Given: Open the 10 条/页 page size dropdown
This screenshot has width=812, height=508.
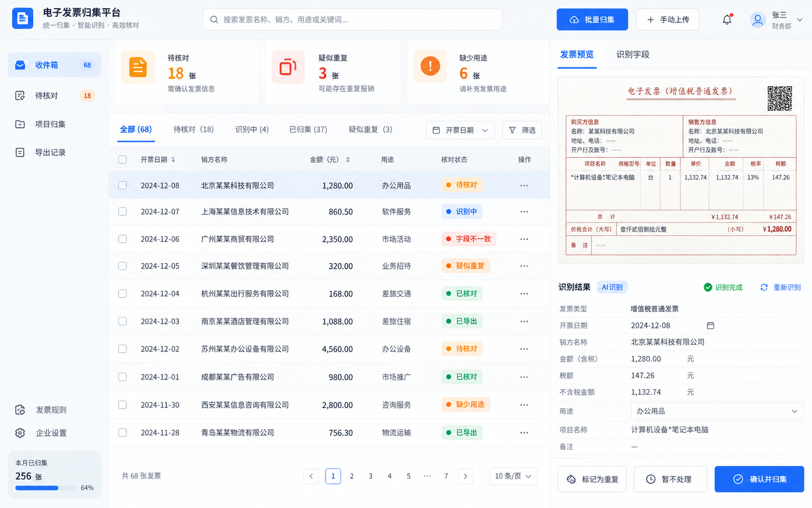Looking at the screenshot, I should (x=513, y=476).
